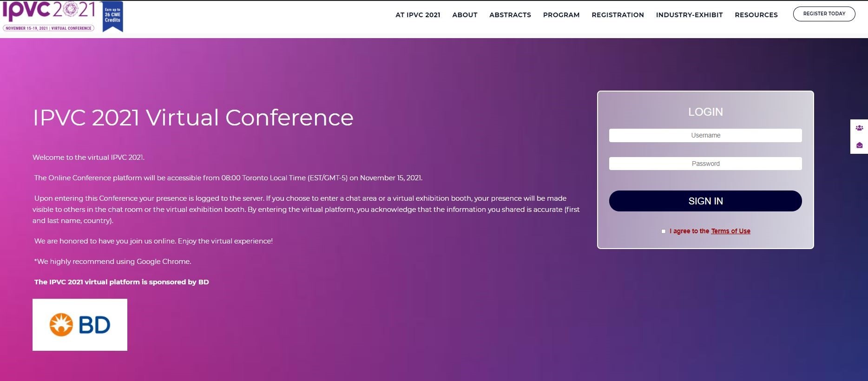Open the ABOUT menu
This screenshot has width=868, height=381.
465,15
